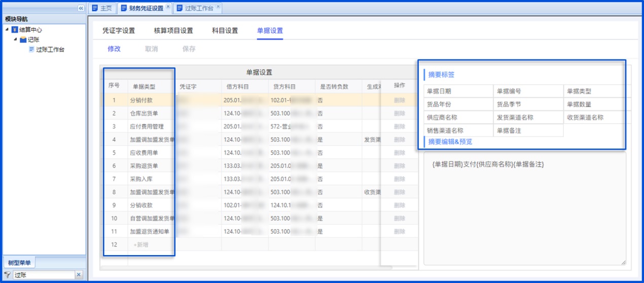Click +新增 to add a row
The height and width of the screenshot is (283, 644).
point(141,244)
